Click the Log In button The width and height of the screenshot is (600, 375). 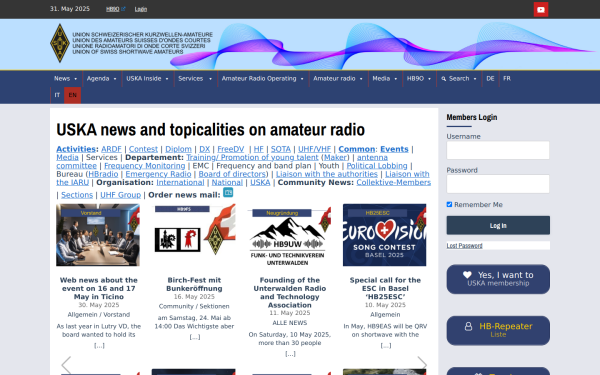pos(498,225)
